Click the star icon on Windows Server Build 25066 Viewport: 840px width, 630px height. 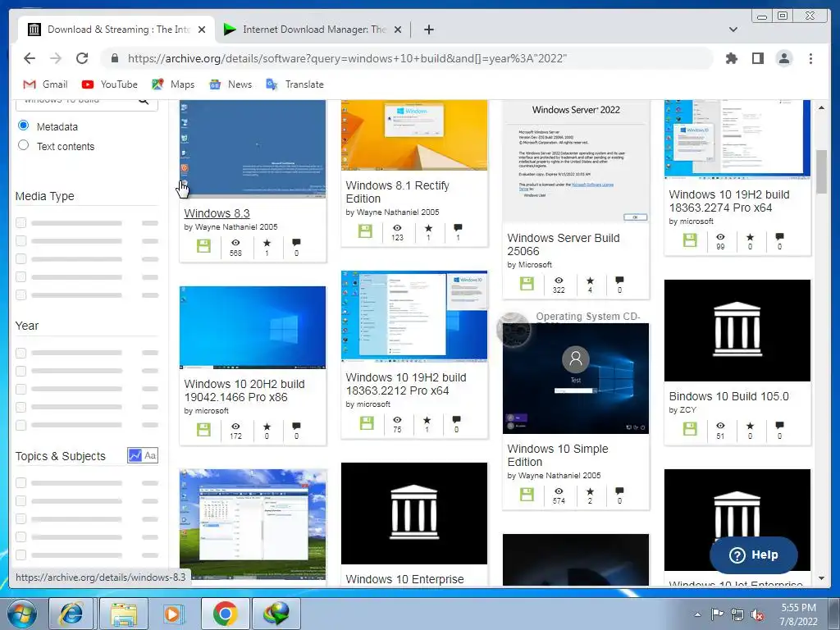(x=590, y=281)
